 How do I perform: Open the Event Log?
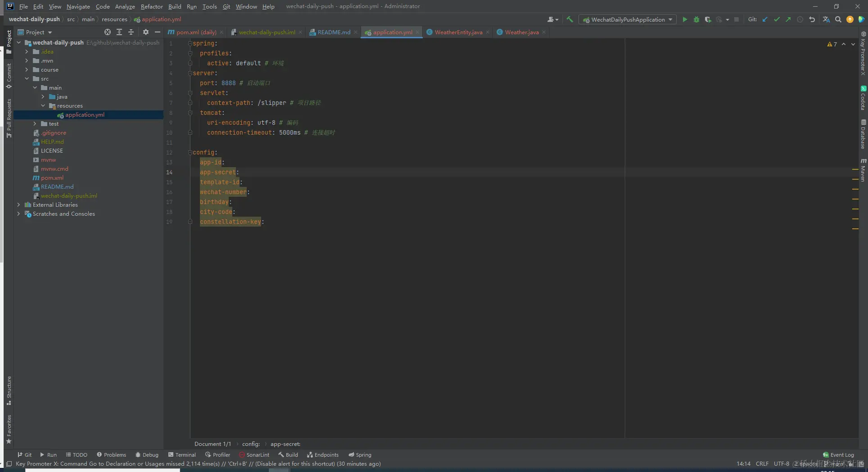838,455
